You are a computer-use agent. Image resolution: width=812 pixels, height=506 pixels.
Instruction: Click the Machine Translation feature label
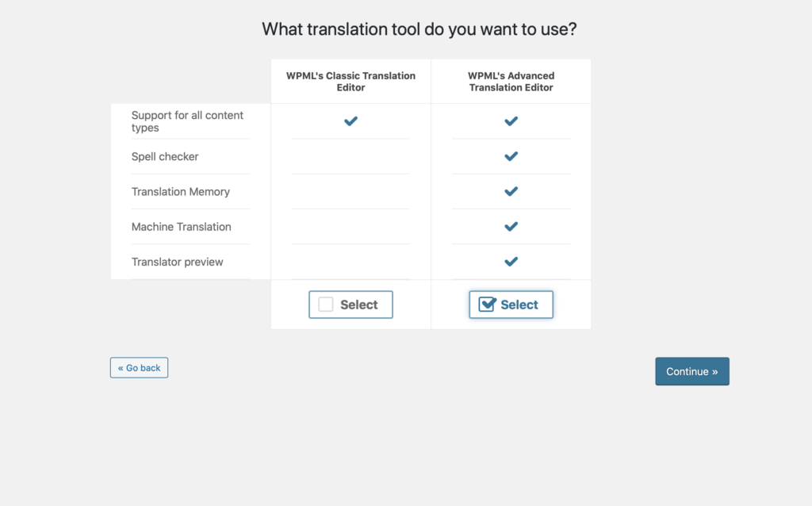(182, 227)
